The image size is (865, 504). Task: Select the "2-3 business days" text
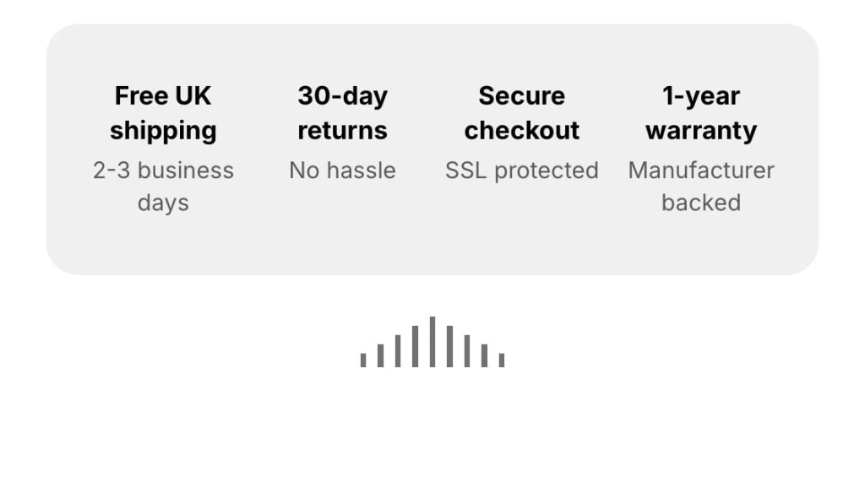click(163, 187)
